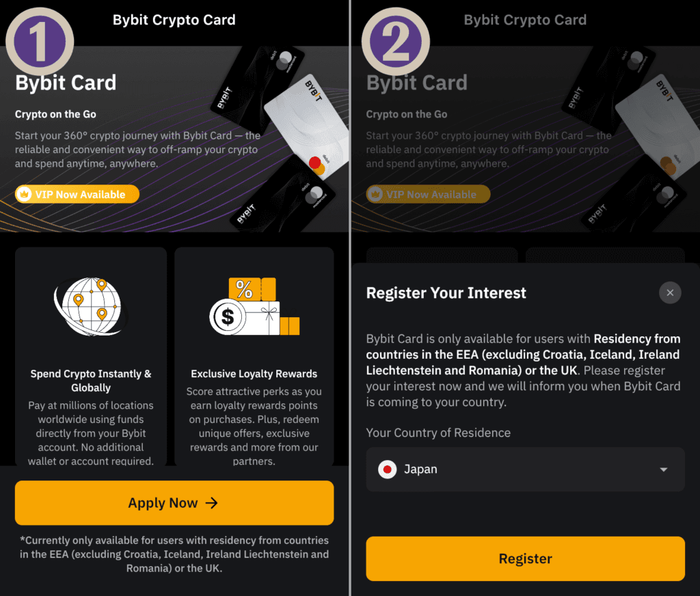Screen dimensions: 700x596
Task: Click the purple step 1 circle badge
Action: coord(40,42)
